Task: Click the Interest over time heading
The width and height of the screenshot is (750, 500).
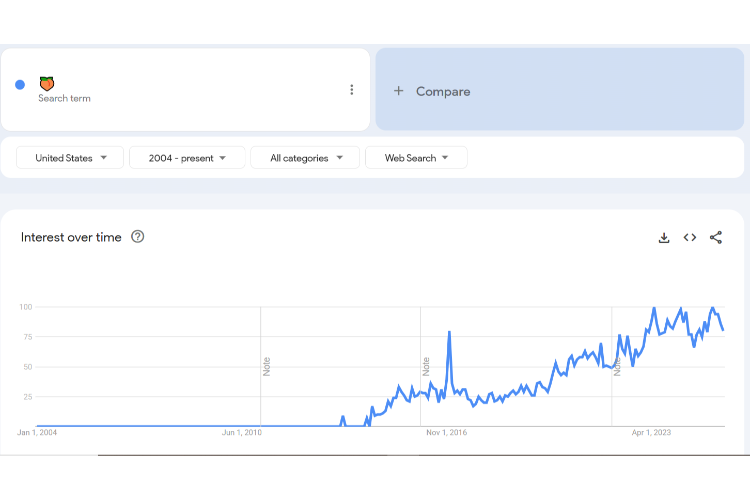Action: pyautogui.click(x=71, y=237)
